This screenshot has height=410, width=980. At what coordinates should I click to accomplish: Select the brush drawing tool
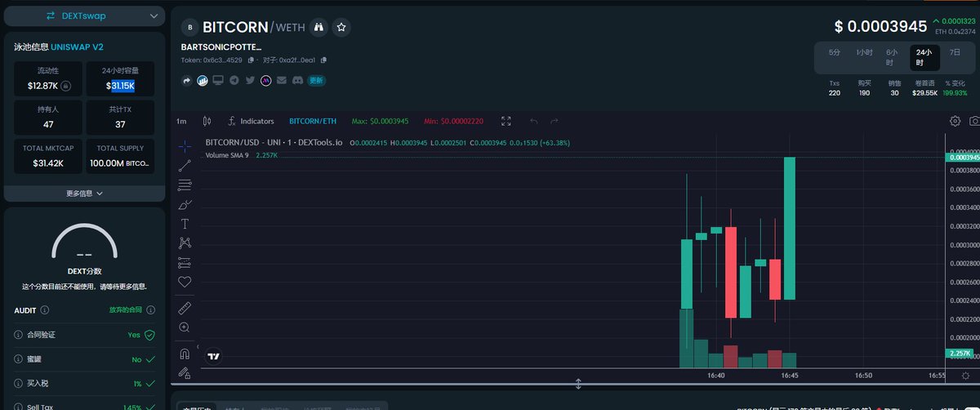185,204
